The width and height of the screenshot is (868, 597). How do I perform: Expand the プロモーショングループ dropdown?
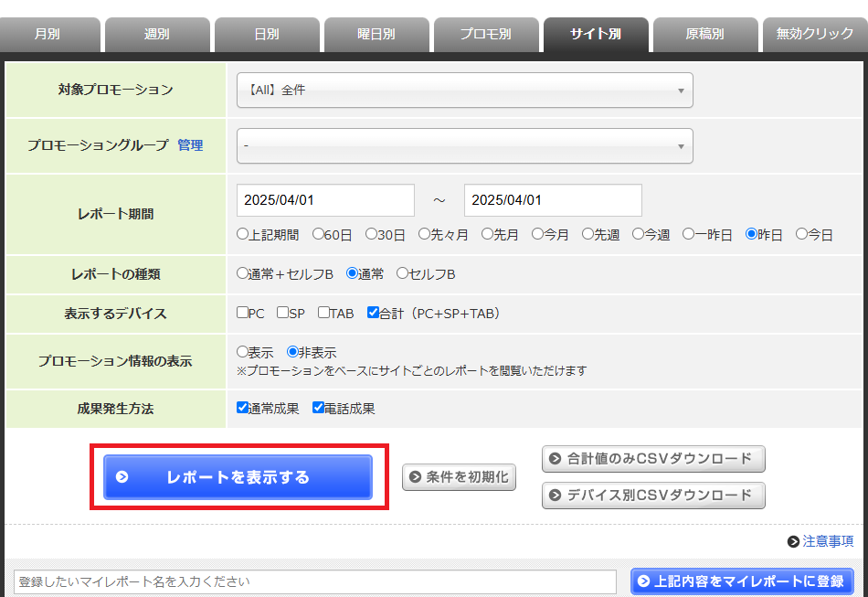tap(464, 146)
